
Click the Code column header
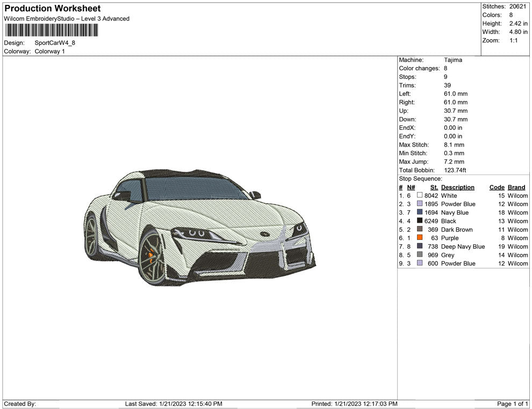497,187
